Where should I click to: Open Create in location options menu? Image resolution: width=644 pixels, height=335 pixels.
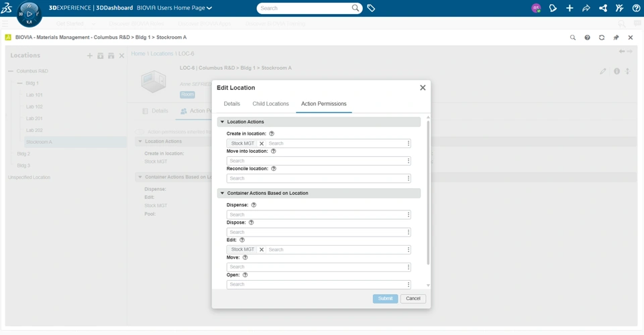tap(409, 143)
